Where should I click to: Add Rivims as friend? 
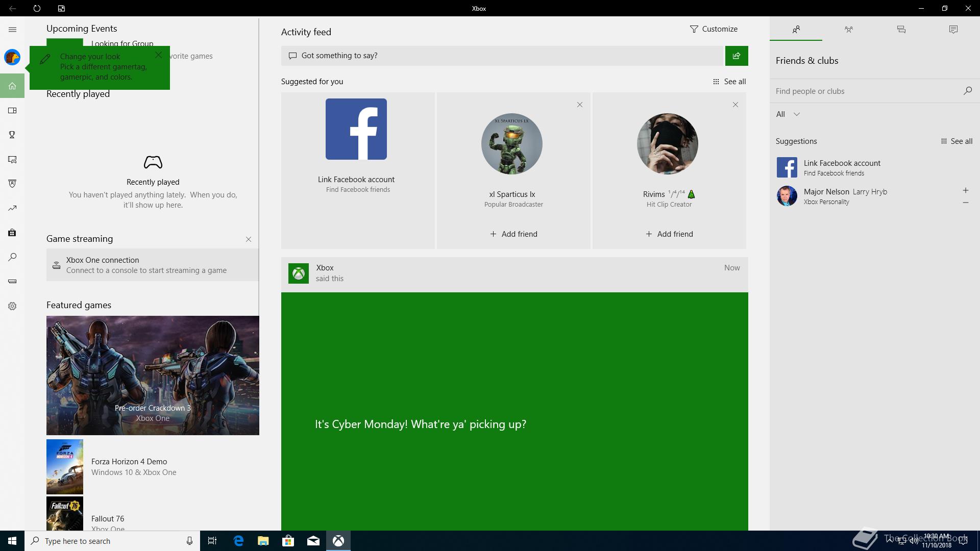pos(669,234)
